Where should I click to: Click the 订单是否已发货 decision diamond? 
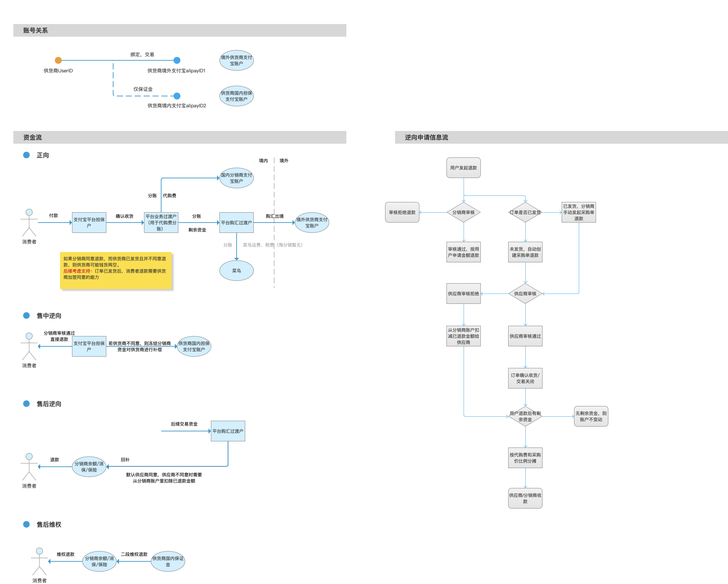click(x=525, y=212)
